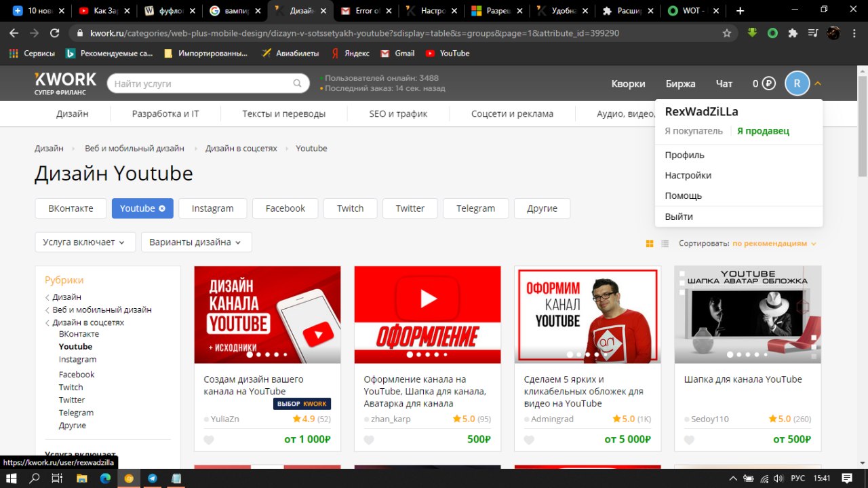The image size is (868, 488).
Task: Bookmark page with the star icon
Action: (x=727, y=33)
